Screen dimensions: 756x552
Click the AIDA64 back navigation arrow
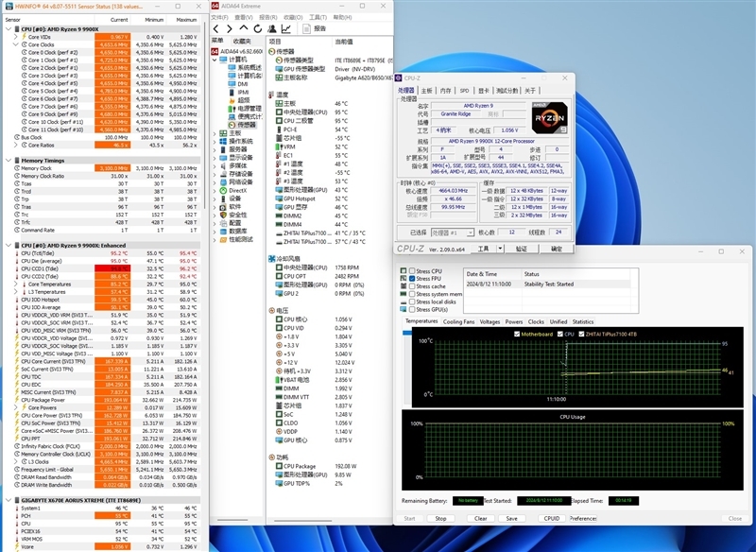click(216, 28)
